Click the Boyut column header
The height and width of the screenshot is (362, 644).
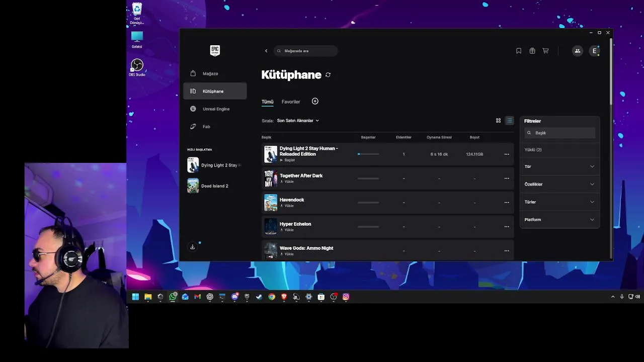(474, 137)
